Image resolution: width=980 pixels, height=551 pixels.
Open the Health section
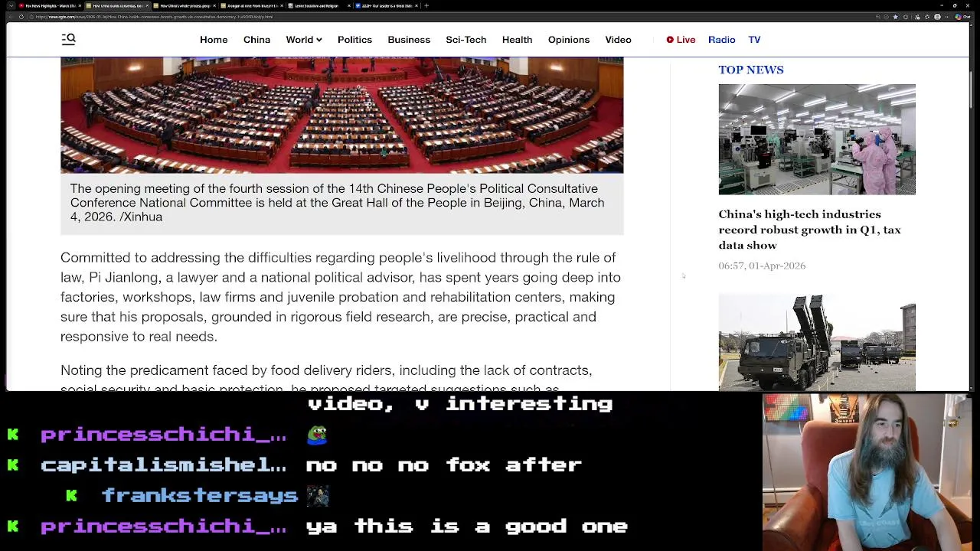click(x=517, y=40)
